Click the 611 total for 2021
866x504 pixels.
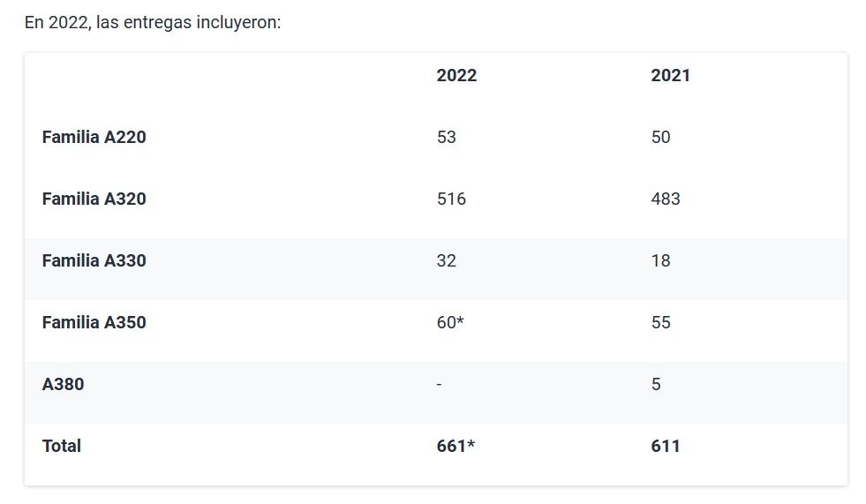click(x=666, y=446)
